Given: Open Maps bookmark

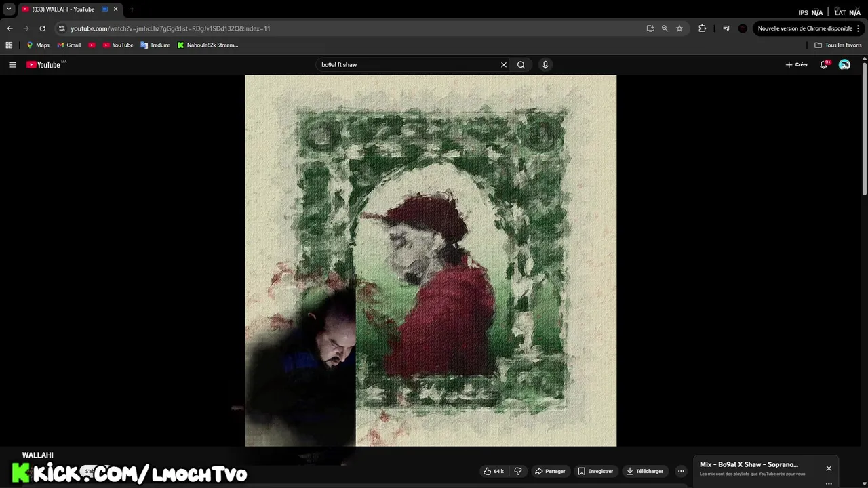Looking at the screenshot, I should click(x=37, y=45).
